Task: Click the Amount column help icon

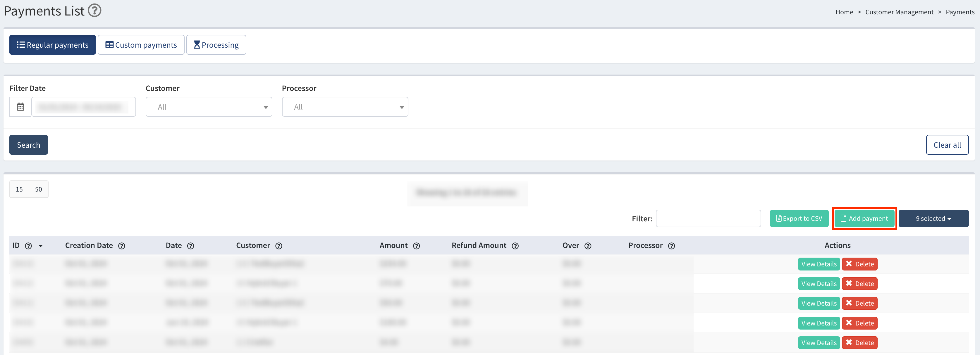Action: click(x=417, y=246)
